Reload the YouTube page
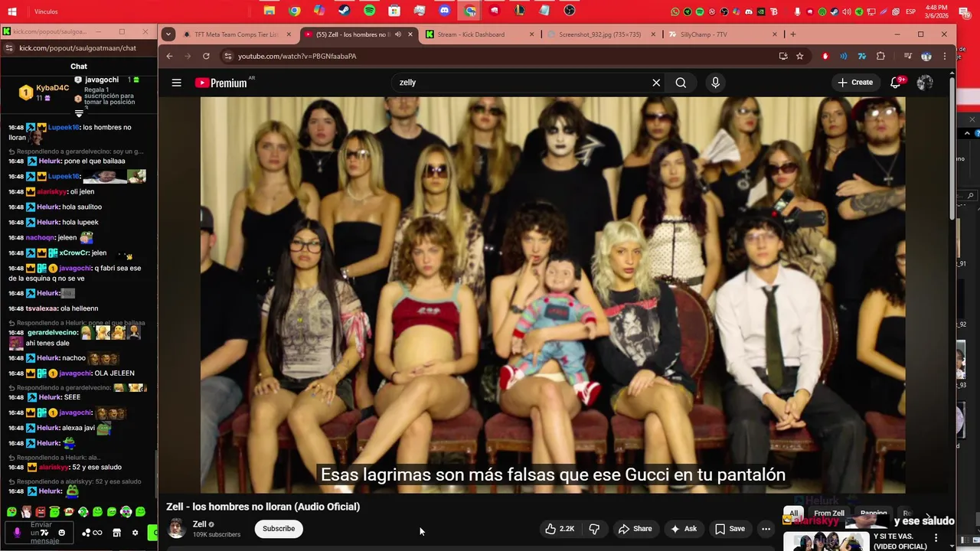 point(206,56)
